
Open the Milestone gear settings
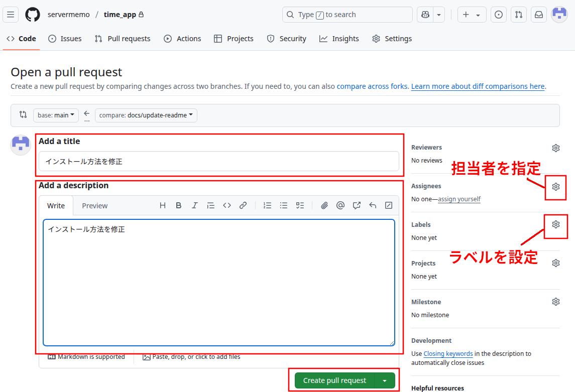coord(556,302)
